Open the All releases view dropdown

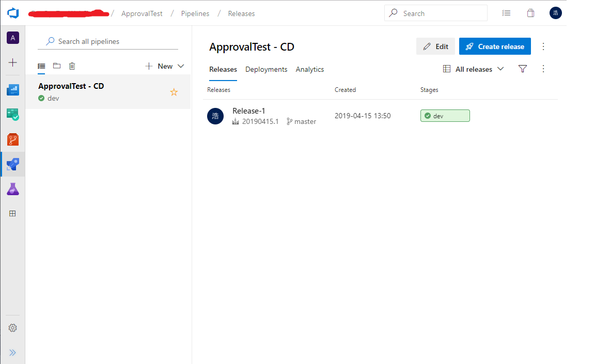click(x=474, y=69)
